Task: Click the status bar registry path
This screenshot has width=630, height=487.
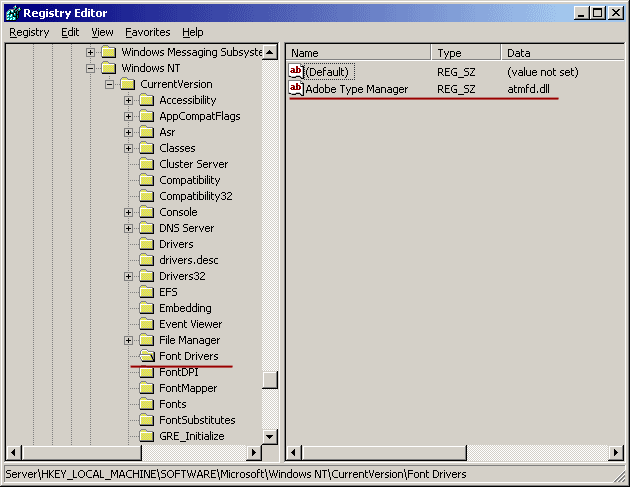Action: [235, 475]
